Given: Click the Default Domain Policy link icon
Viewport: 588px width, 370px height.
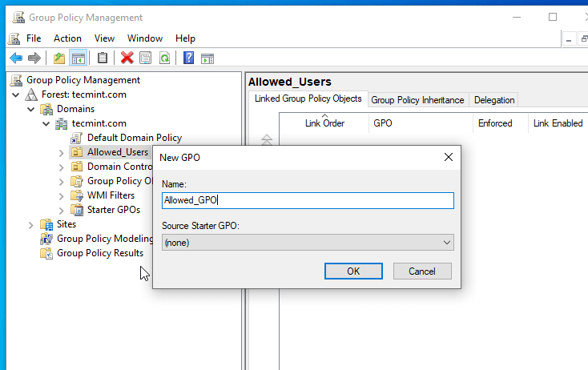Looking at the screenshot, I should pyautogui.click(x=76, y=138).
